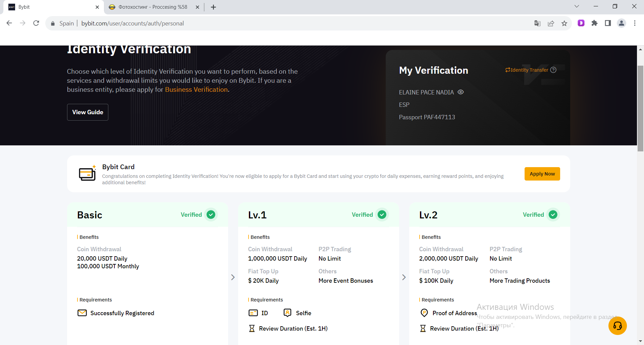Bookmark this page with the star icon
Screen dimensions: 644x345
click(x=564, y=23)
